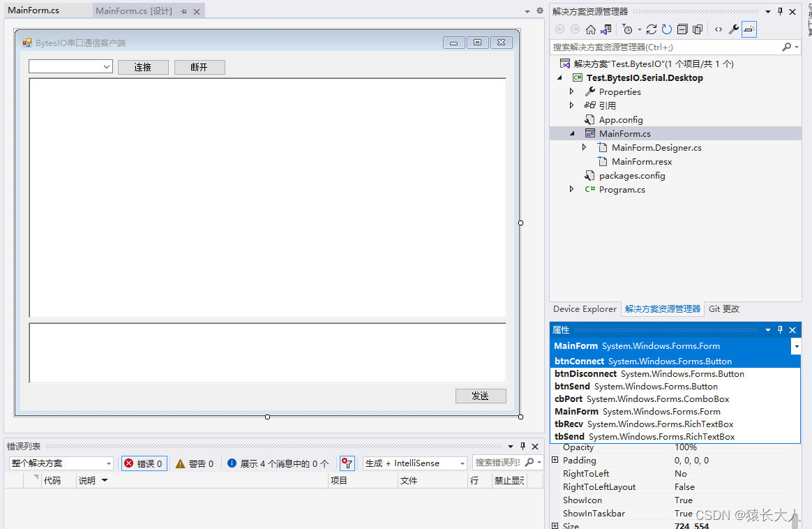Expand the 引用 references node
Image resolution: width=812 pixels, height=529 pixels.
[x=572, y=105]
